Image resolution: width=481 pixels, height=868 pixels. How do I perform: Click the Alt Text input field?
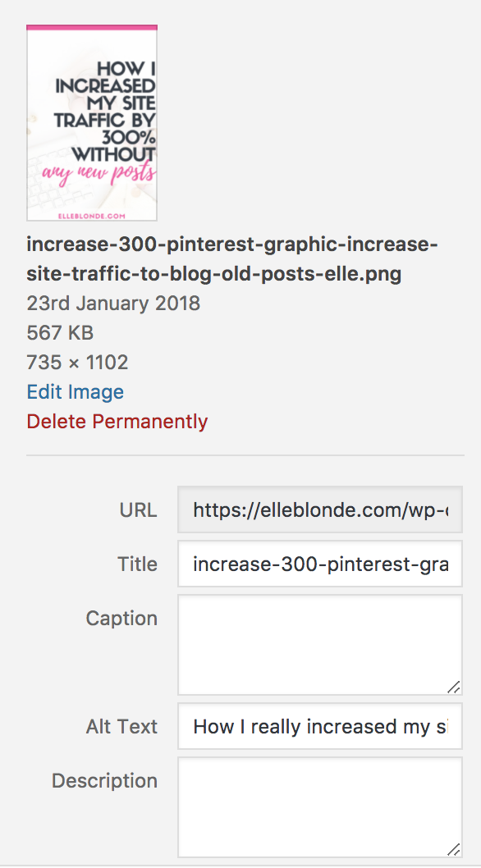click(320, 726)
